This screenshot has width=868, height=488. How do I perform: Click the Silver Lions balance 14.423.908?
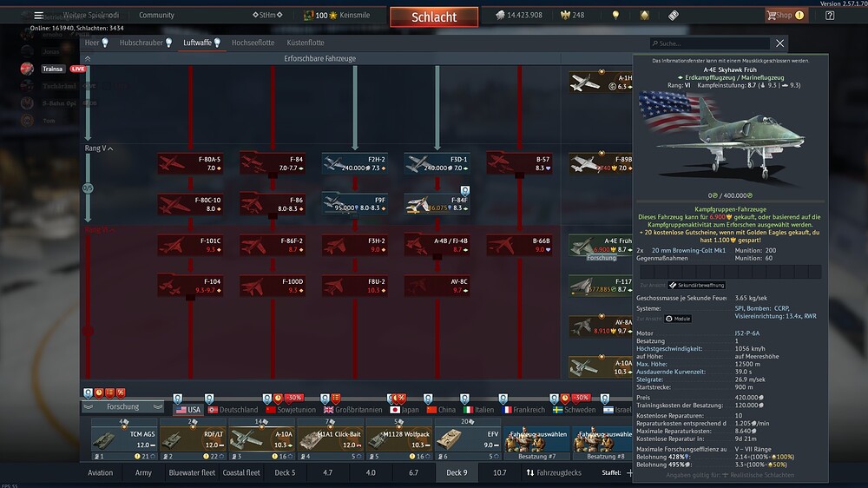519,16
